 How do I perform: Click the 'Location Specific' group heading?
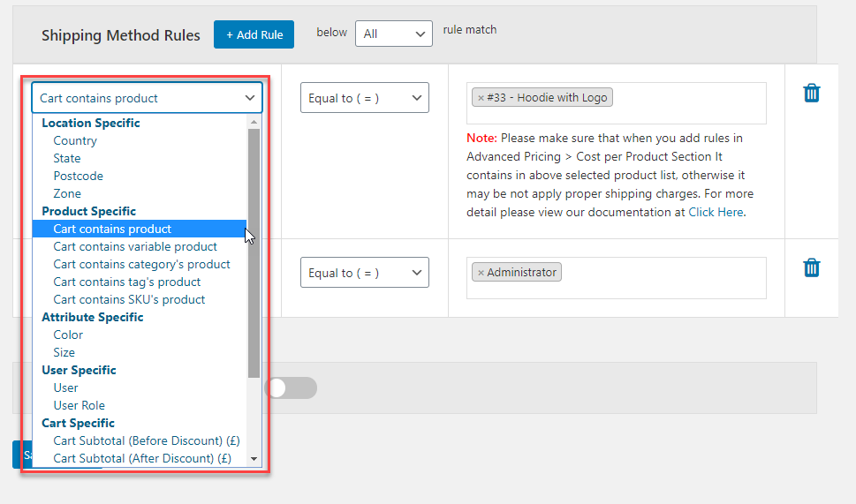(91, 123)
